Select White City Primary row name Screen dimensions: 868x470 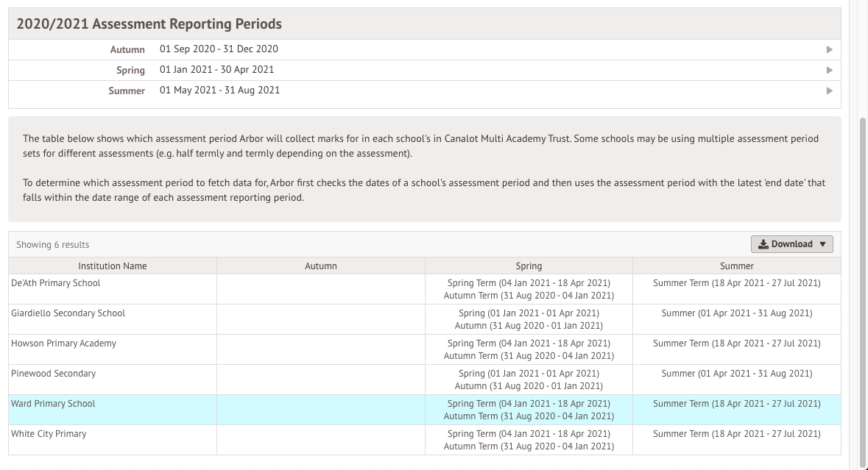49,434
